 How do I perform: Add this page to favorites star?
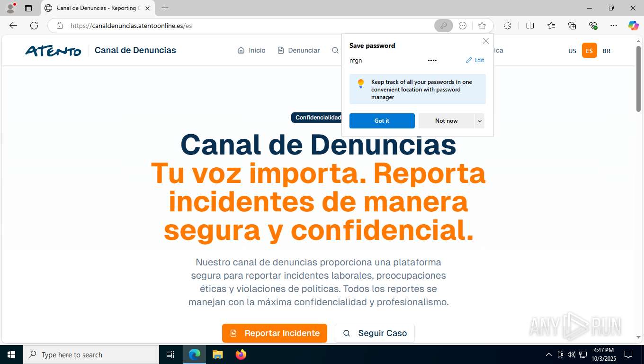coord(482,26)
